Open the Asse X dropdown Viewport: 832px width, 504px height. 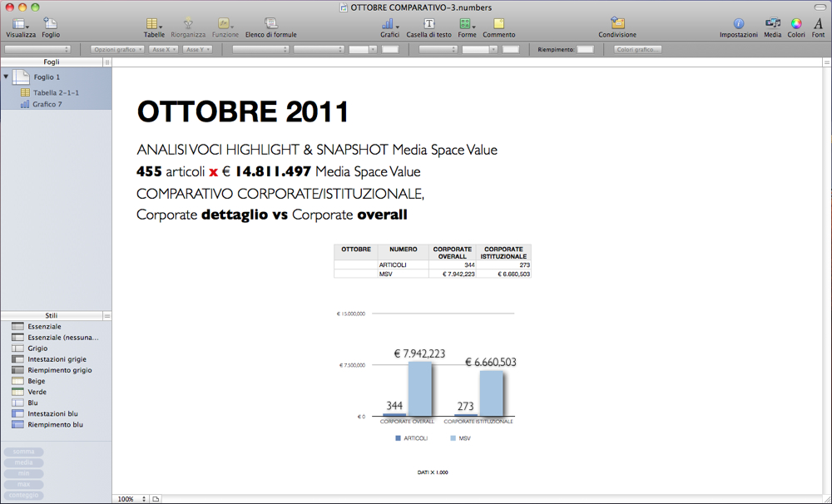[164, 50]
